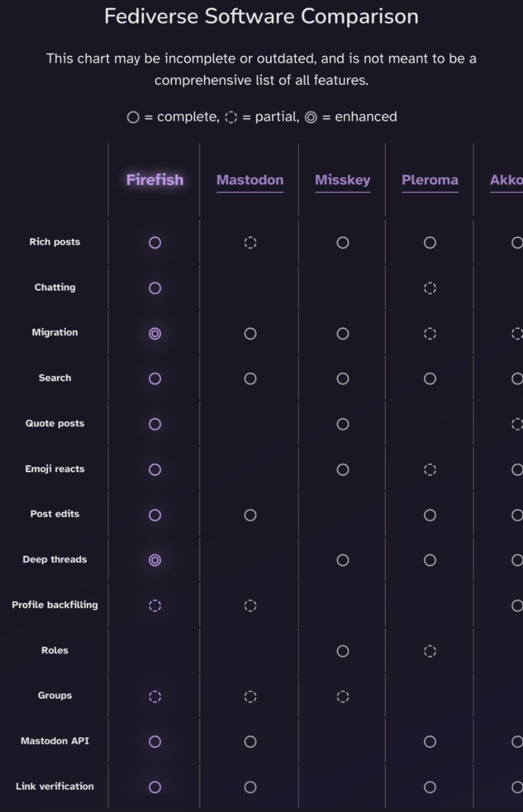The image size is (523, 812).
Task: Click the Rich posts row label
Action: pyautogui.click(x=55, y=242)
